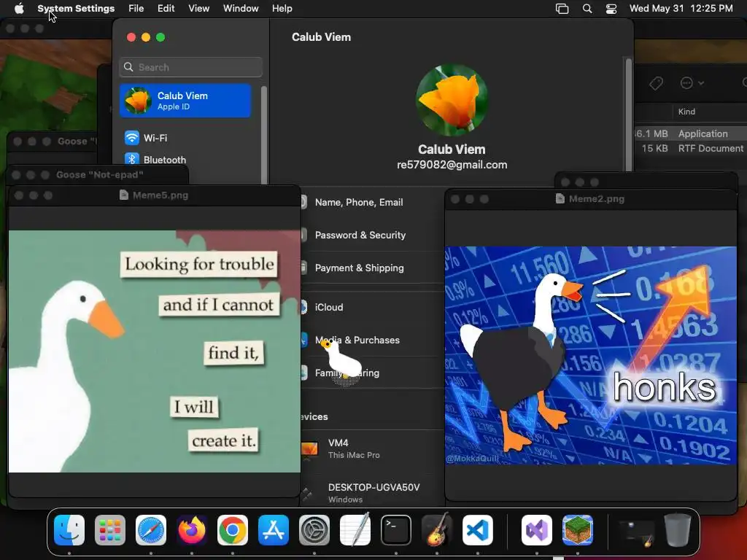The image size is (747, 560).
Task: Click the Meme5.png goose image
Action: (155, 351)
